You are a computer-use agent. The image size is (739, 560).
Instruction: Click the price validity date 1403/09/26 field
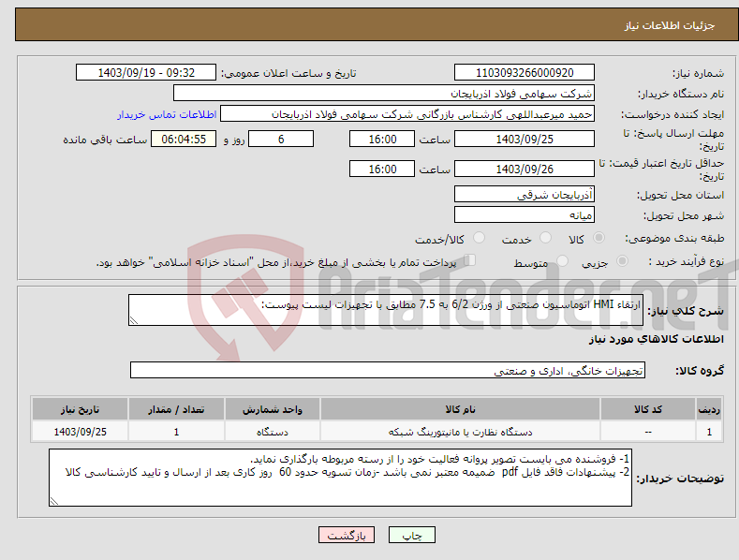click(x=525, y=169)
